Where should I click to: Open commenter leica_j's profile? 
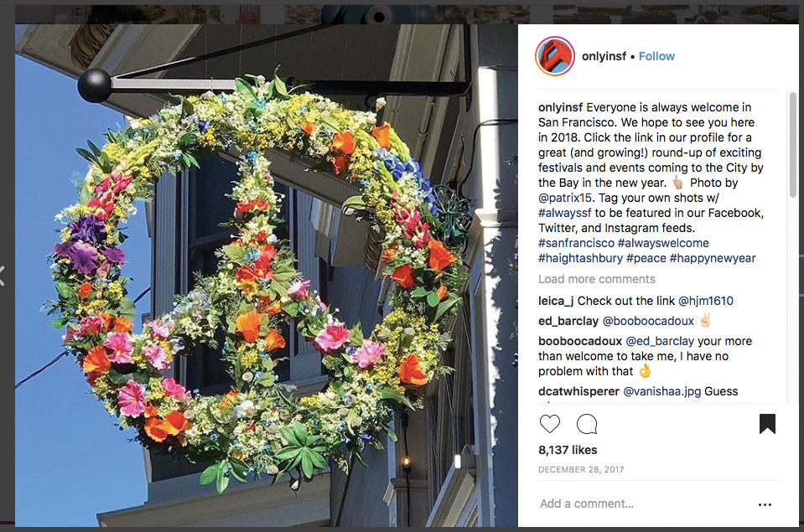tap(556, 302)
